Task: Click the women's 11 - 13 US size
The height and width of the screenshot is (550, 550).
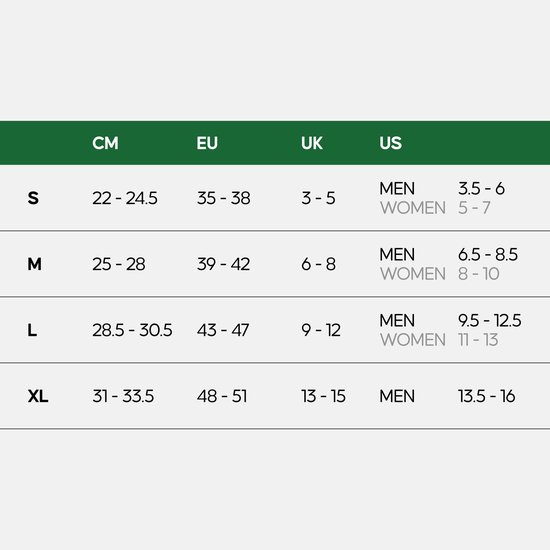Action: click(x=478, y=340)
